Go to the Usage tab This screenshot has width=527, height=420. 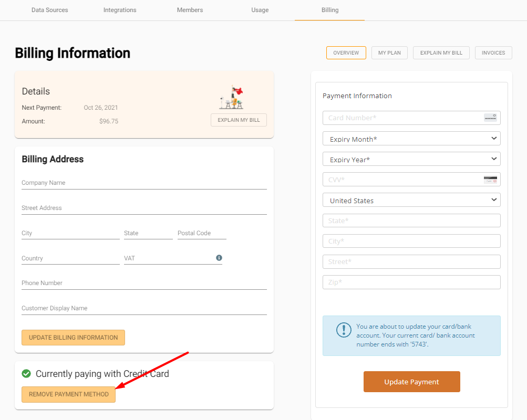(260, 10)
